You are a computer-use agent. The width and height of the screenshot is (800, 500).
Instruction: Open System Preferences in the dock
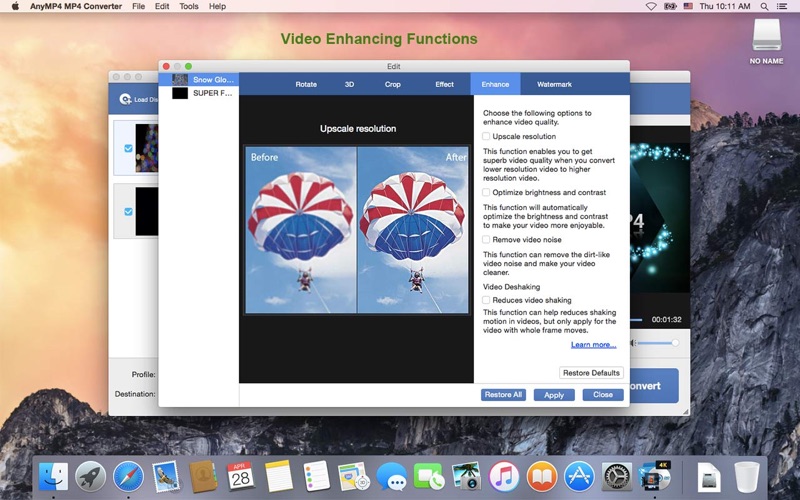616,477
